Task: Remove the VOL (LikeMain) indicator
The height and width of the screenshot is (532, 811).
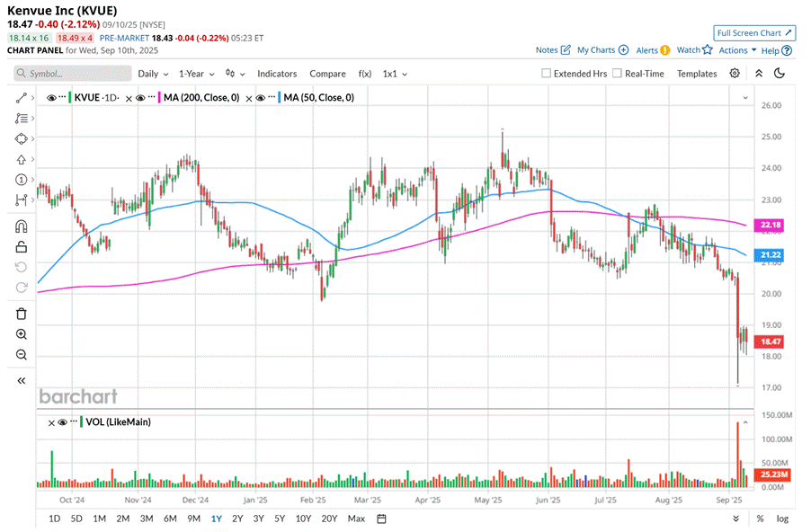Action: [x=51, y=423]
